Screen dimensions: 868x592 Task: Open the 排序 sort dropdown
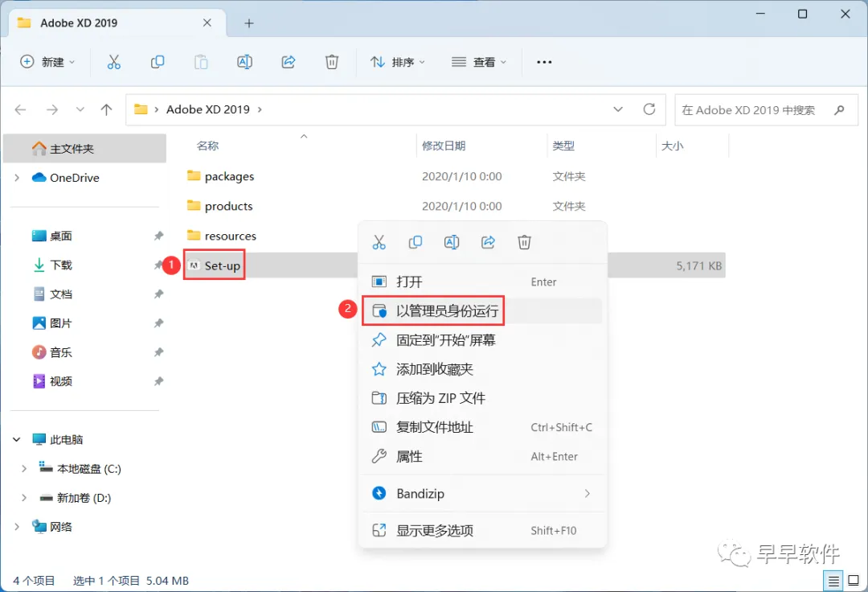point(398,62)
